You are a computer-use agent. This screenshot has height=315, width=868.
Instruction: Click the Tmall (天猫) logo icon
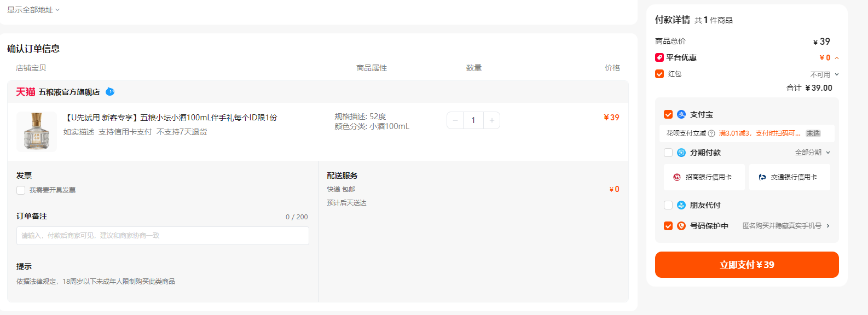(x=26, y=92)
